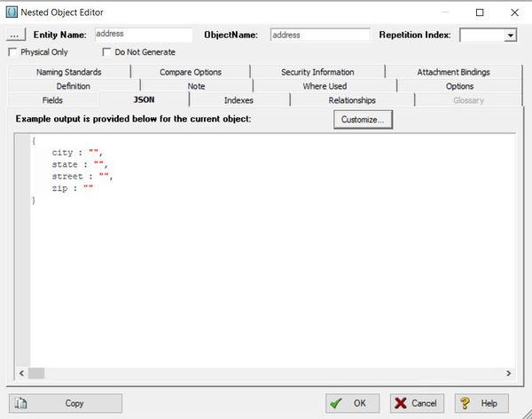Click the horizontal scrollbar thumb

36,373
